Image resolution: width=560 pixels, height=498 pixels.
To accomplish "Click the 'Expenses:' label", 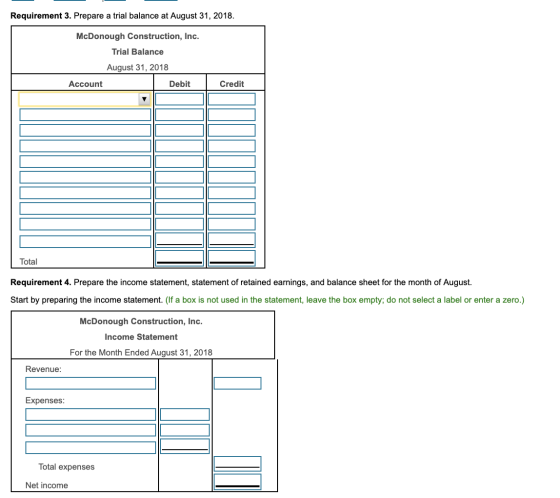I will click(x=45, y=400).
